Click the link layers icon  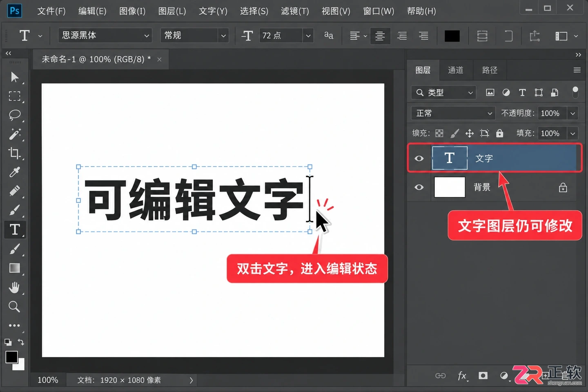point(441,376)
